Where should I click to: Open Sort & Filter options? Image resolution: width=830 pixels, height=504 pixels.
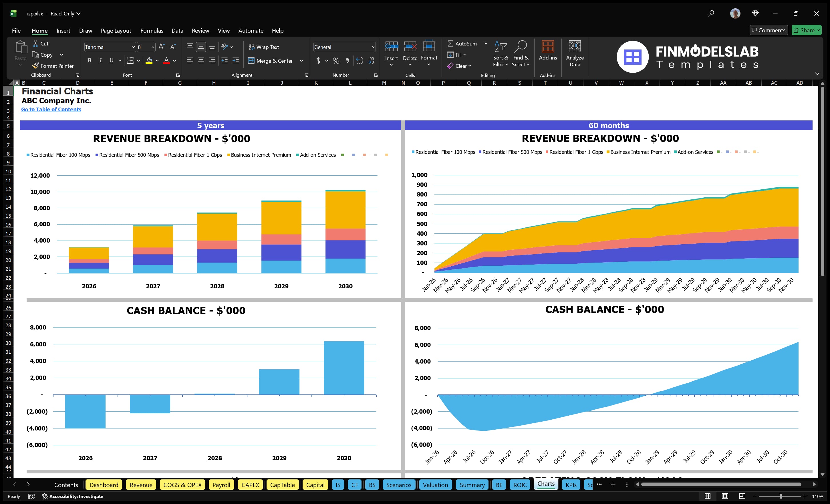pos(501,54)
